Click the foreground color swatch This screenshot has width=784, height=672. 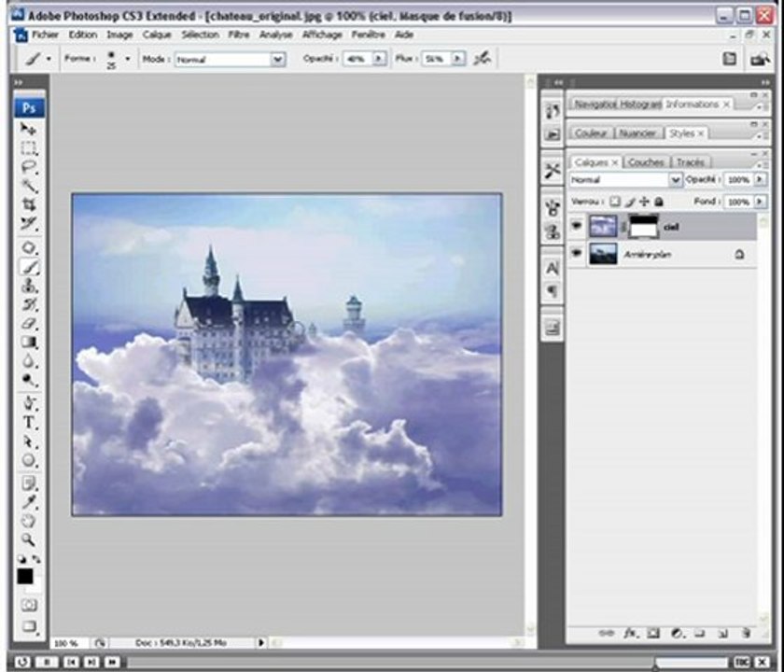tap(25, 577)
